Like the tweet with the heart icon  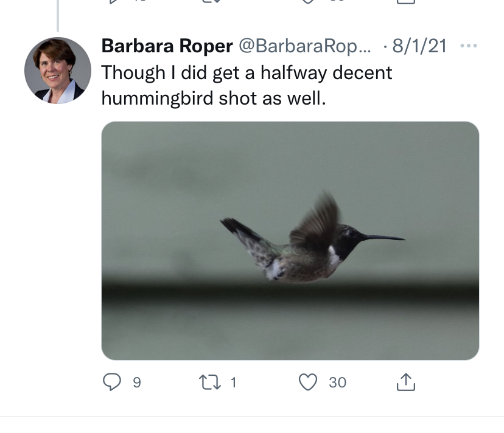pos(309,382)
